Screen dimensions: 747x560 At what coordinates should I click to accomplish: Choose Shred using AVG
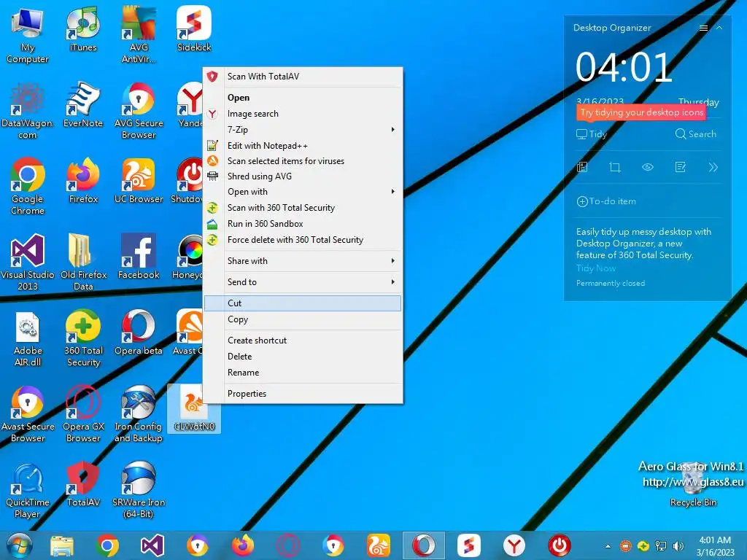[x=303, y=176]
